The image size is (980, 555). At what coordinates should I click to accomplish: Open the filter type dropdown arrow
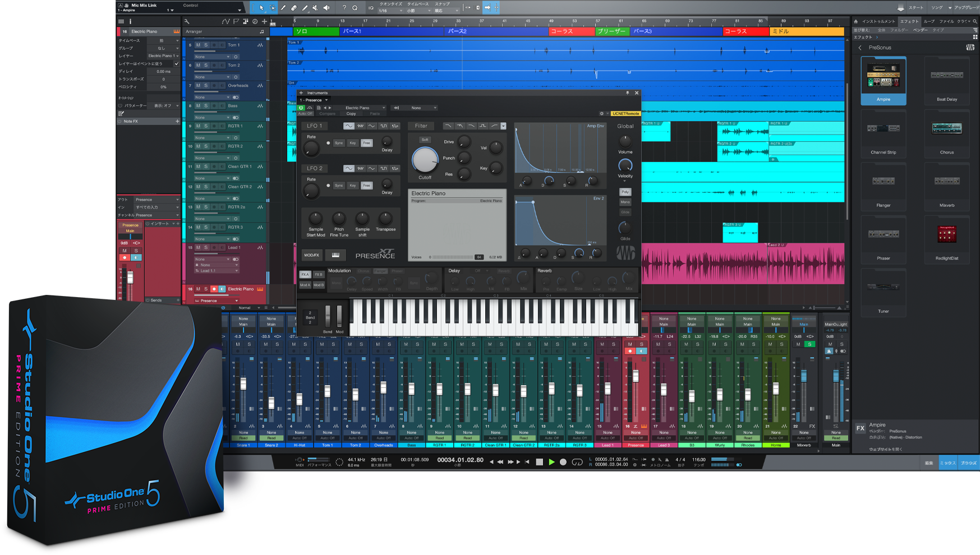pos(503,126)
